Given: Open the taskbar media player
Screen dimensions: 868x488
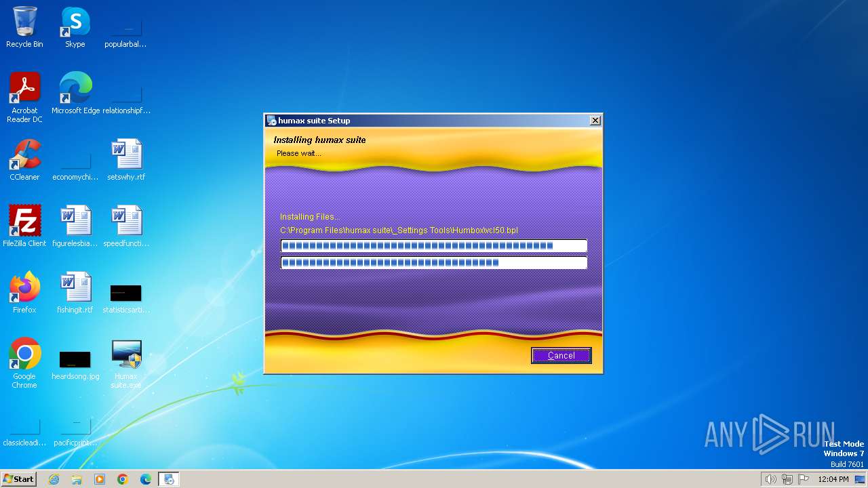Looking at the screenshot, I should click(100, 479).
